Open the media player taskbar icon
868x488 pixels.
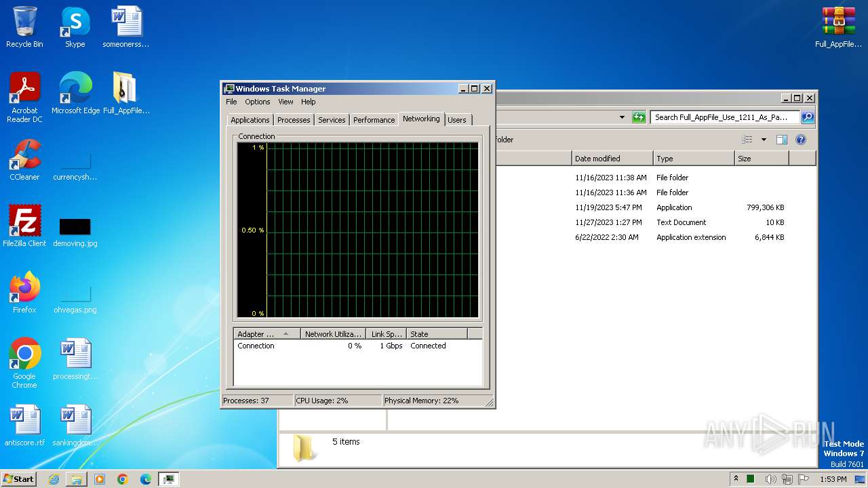coord(100,479)
